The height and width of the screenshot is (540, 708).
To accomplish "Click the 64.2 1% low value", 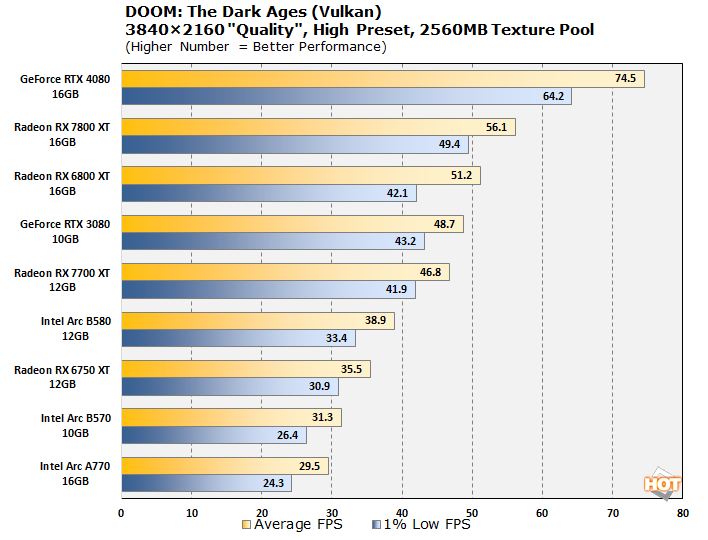I will click(x=553, y=96).
